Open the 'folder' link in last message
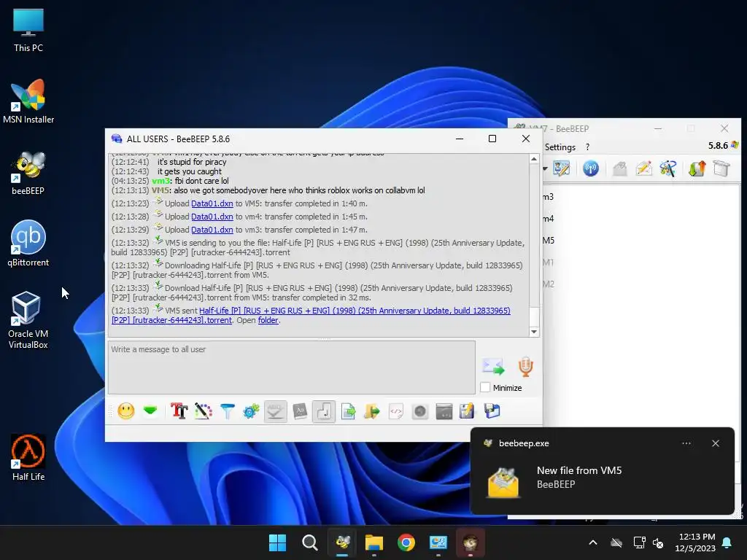This screenshot has height=560, width=747. (x=268, y=321)
